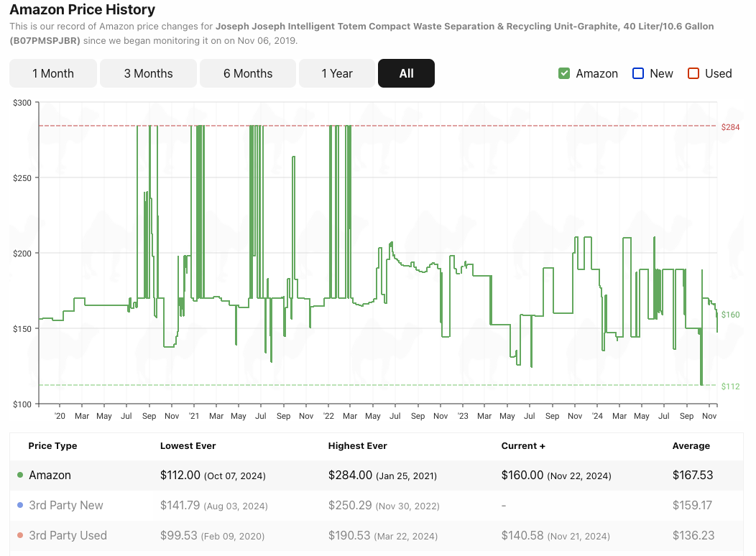
Task: Click the $140.58 current used price
Action: (x=522, y=535)
